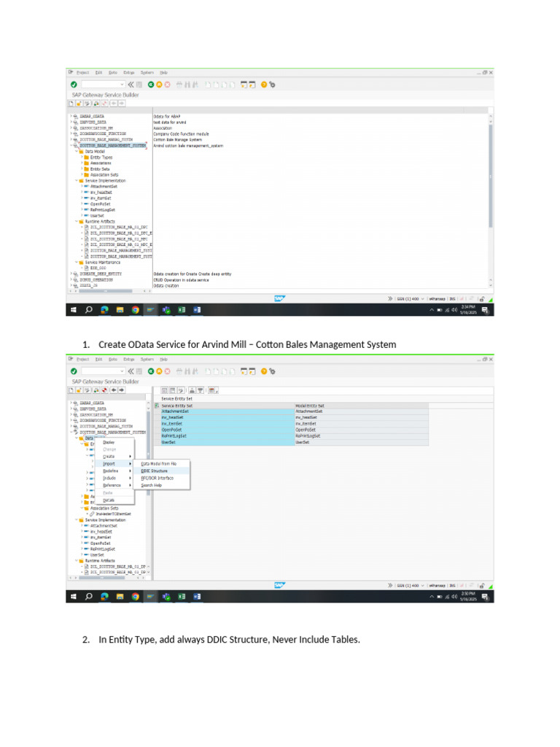The height and width of the screenshot is (747, 560).
Task: Click Check Project Consistency icon in upper screenshot
Action: 96,104
